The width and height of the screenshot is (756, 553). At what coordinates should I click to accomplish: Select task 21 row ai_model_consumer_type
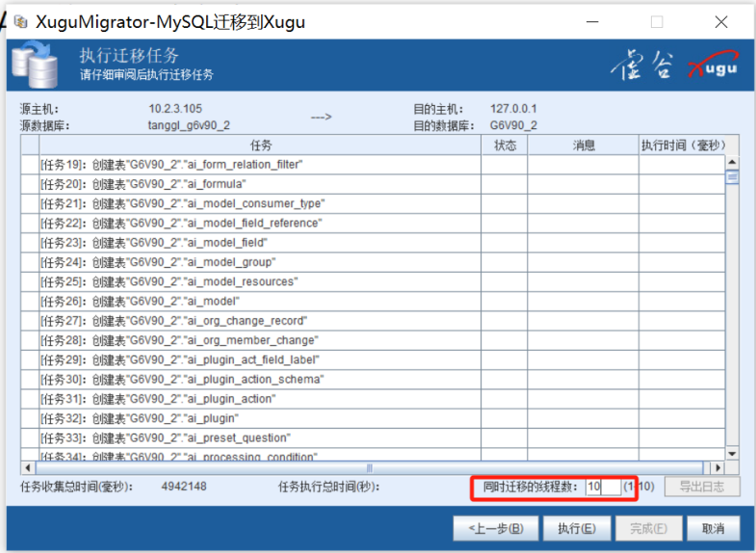(373, 204)
